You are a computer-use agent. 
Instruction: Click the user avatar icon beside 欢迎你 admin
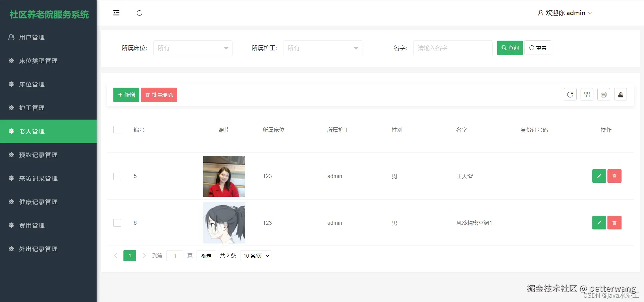click(x=540, y=13)
